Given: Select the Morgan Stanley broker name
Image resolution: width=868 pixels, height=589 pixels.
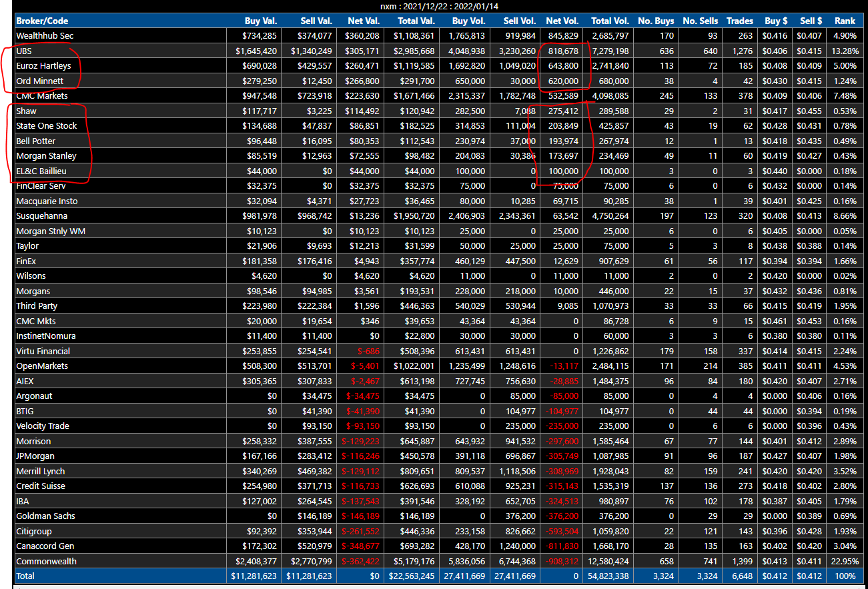Looking at the screenshot, I should click(x=46, y=155).
